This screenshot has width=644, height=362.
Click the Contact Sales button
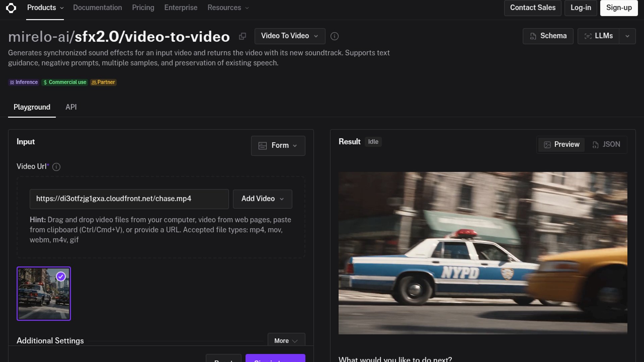(x=533, y=8)
